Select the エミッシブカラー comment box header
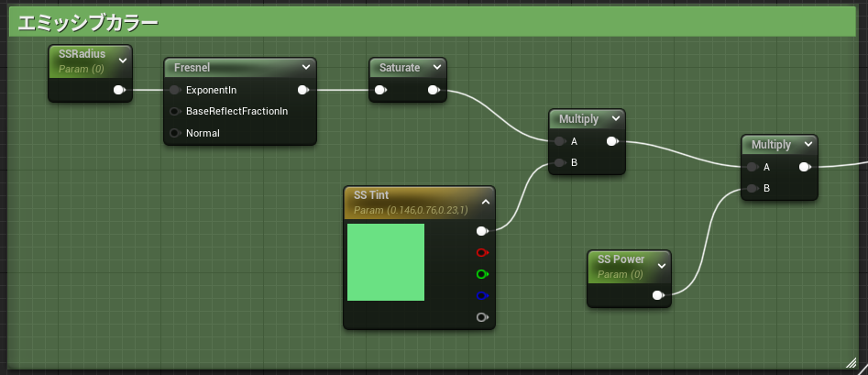Image resolution: width=868 pixels, height=375 pixels. click(x=432, y=22)
